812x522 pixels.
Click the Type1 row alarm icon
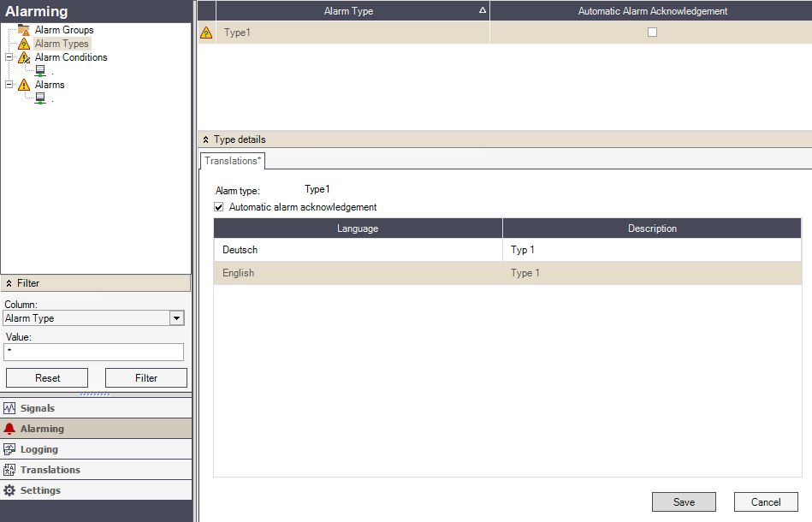pos(206,33)
